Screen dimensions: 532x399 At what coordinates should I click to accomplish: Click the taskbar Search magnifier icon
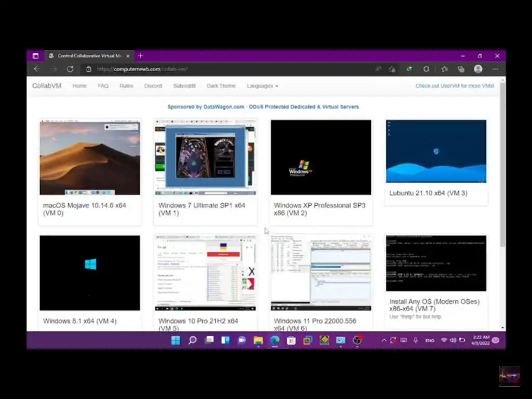point(192,340)
